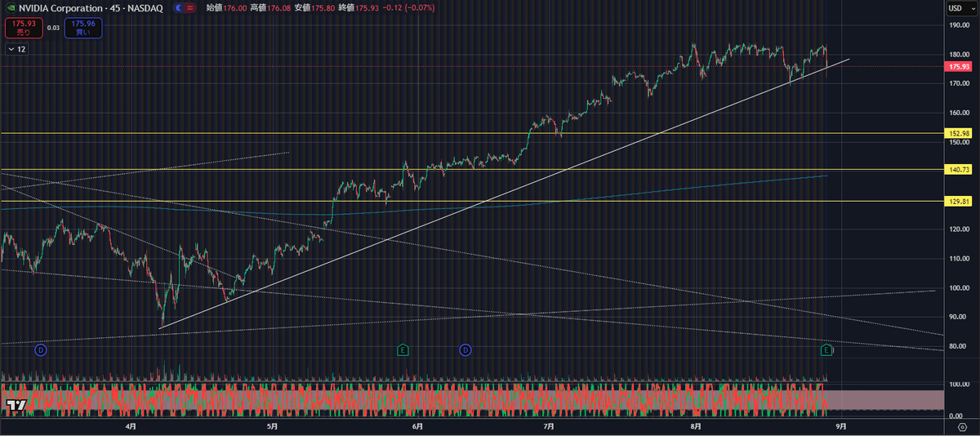The height and width of the screenshot is (436, 980).
Task: Click the 9月 label on time axis
Action: click(x=840, y=426)
